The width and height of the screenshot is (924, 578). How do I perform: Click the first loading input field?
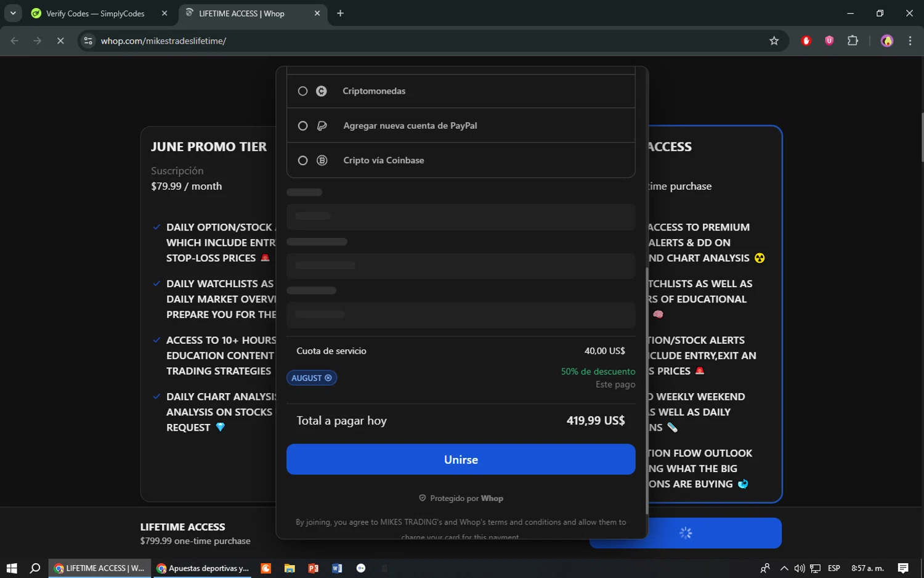click(461, 216)
